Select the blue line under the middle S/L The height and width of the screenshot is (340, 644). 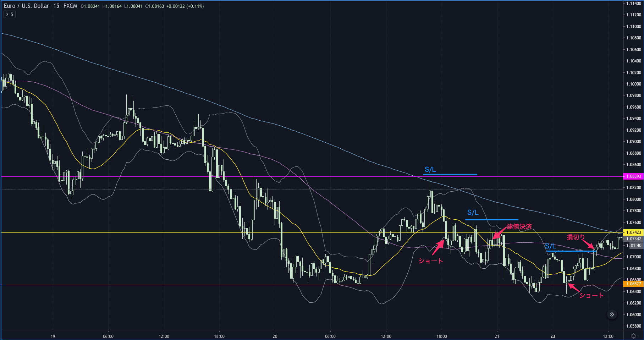pos(492,220)
